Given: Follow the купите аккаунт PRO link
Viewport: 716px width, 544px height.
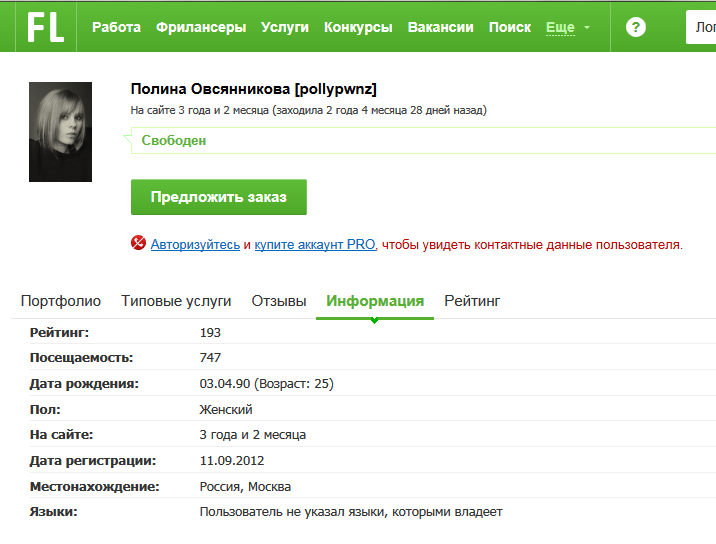Looking at the screenshot, I should point(316,244).
